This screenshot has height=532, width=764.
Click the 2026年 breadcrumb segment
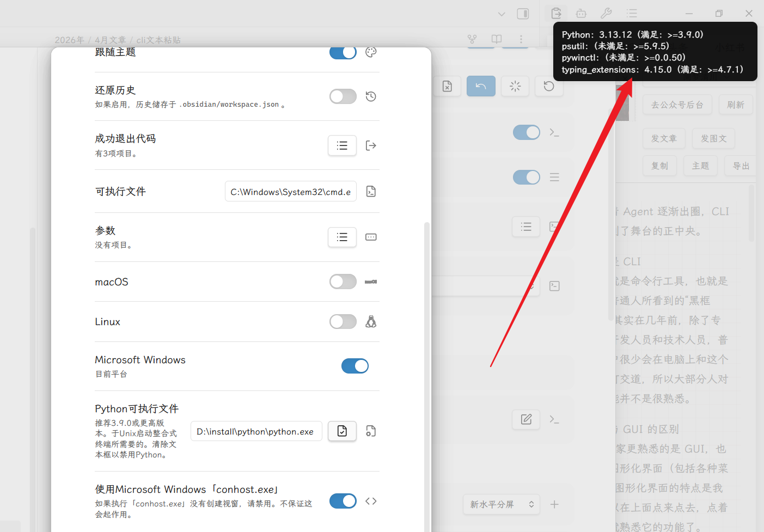[x=69, y=40]
